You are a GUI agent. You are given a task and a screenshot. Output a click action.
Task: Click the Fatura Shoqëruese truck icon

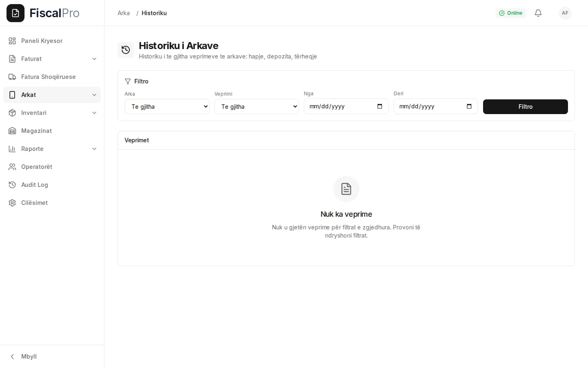coord(12,77)
